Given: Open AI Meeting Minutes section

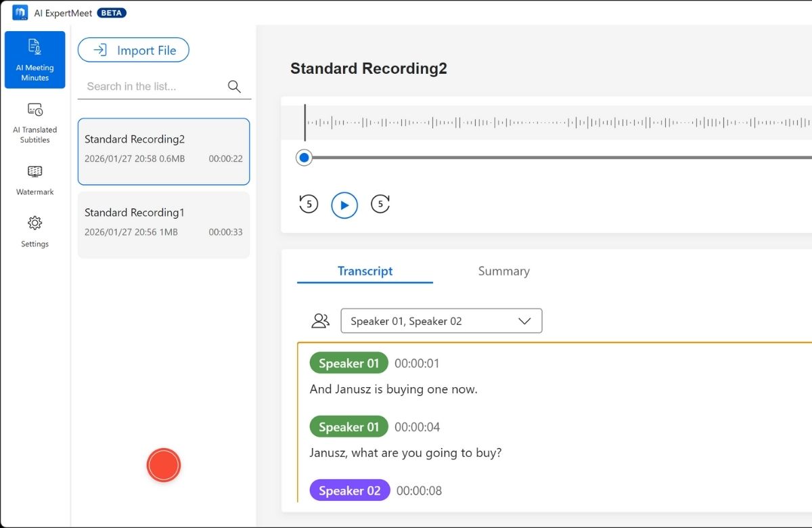Looking at the screenshot, I should pyautogui.click(x=35, y=60).
